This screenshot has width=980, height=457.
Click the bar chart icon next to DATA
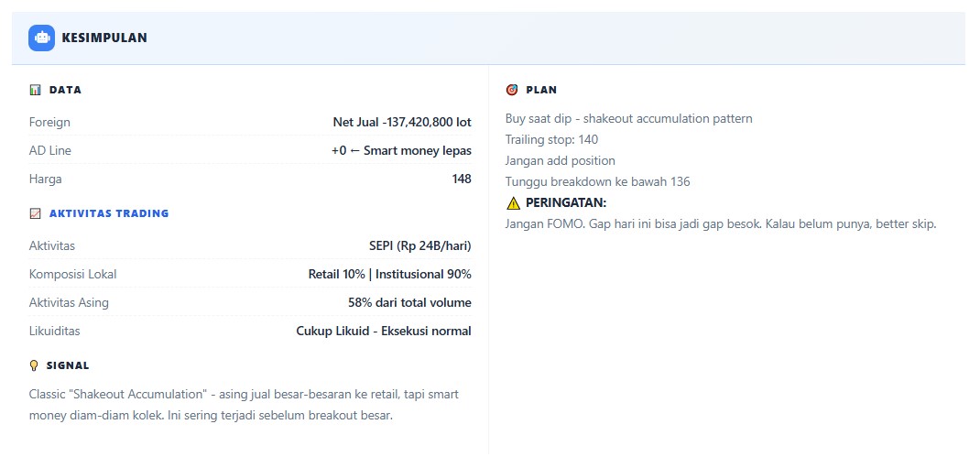click(36, 90)
